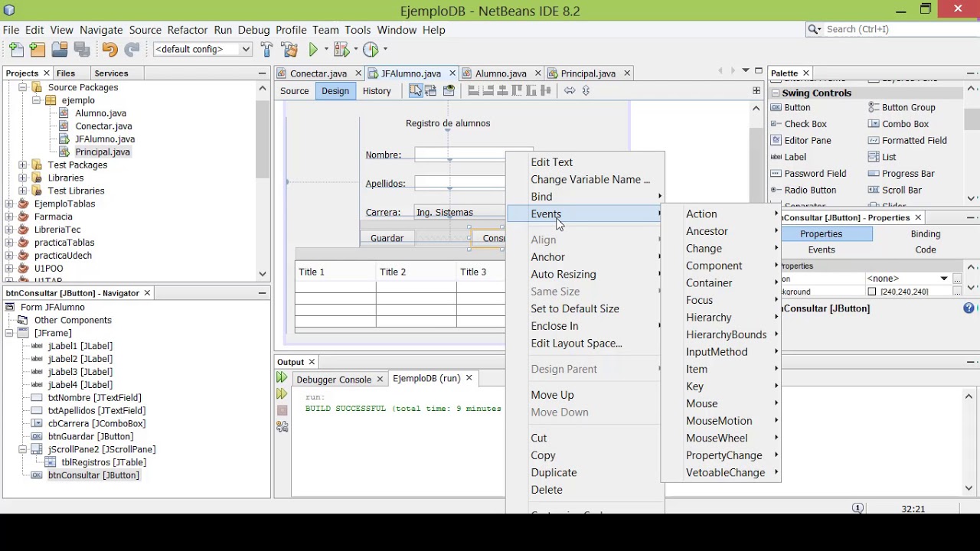The width and height of the screenshot is (980, 551).
Task: Click the Profile Project toolbar icon
Action: 371,49
